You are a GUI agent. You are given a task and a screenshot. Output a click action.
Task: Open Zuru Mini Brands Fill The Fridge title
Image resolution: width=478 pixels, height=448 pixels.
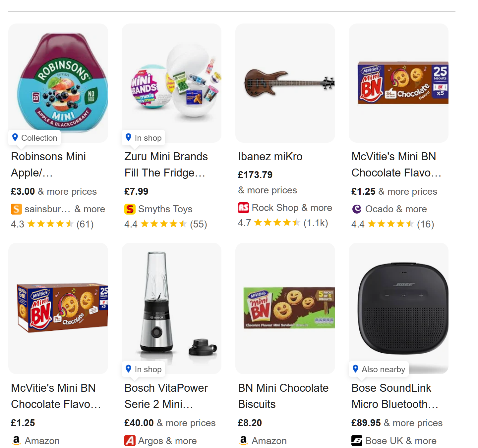coord(166,165)
